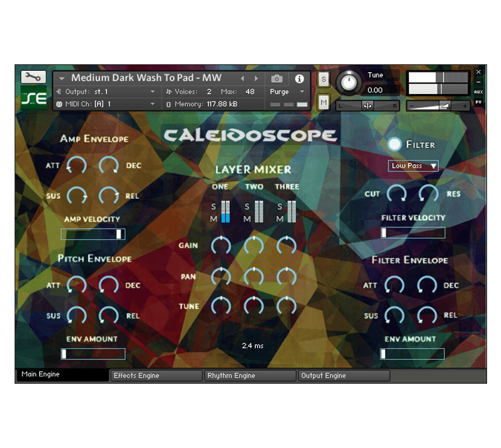Switch to the Output Engine tab

click(344, 376)
